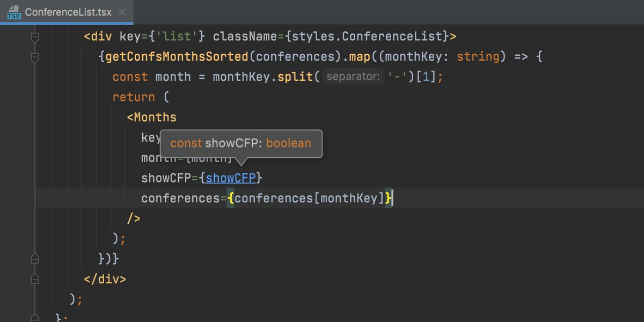
Task: Click the fold end marker beside closing </div>
Action: pos(35,279)
